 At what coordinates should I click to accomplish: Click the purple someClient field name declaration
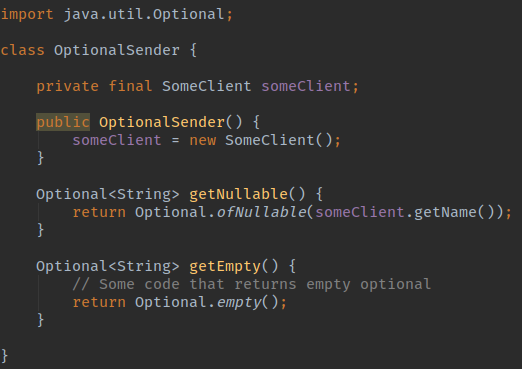pyautogui.click(x=306, y=86)
